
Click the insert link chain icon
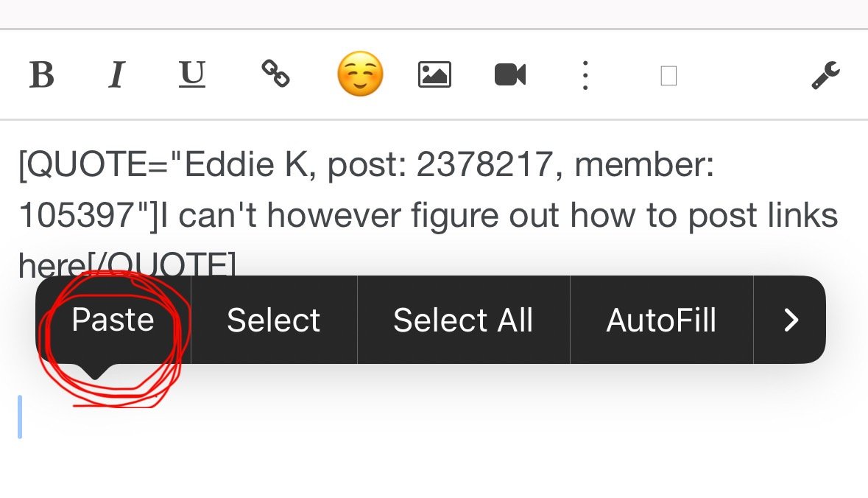[276, 74]
